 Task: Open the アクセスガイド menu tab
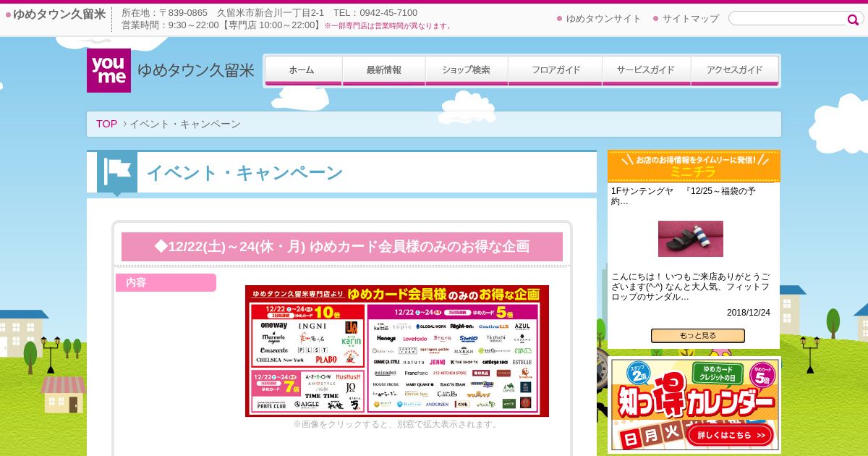tap(735, 70)
